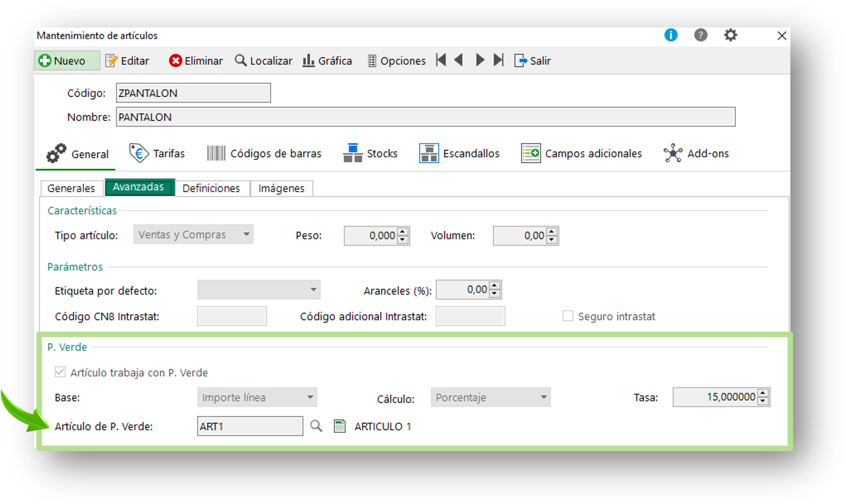Decrease the Aranceles percentage
Image resolution: width=846 pixels, height=504 pixels.
(x=495, y=294)
